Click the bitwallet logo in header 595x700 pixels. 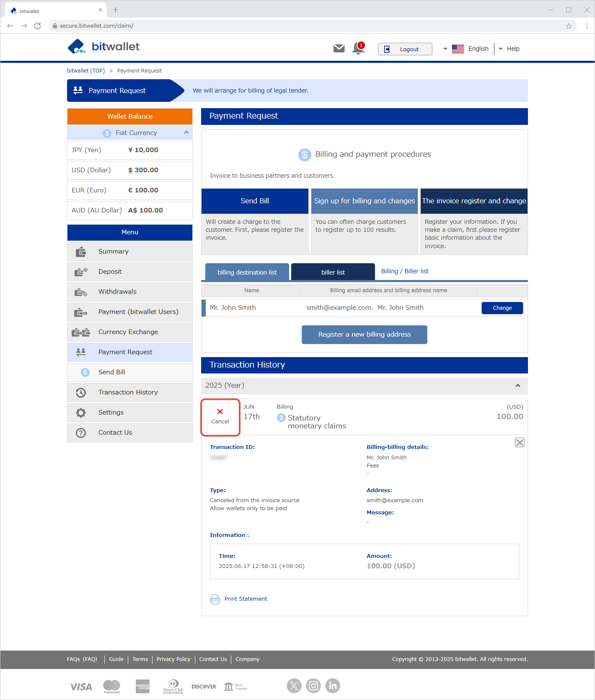[103, 47]
